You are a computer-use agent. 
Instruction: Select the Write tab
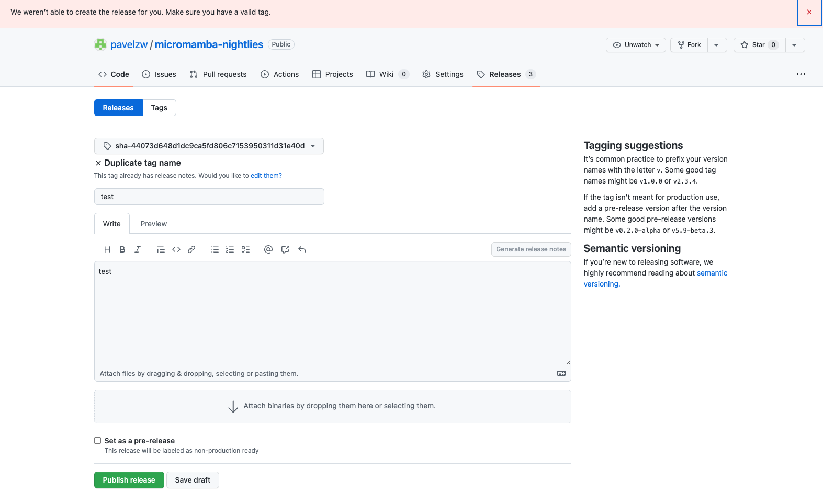[x=112, y=224]
